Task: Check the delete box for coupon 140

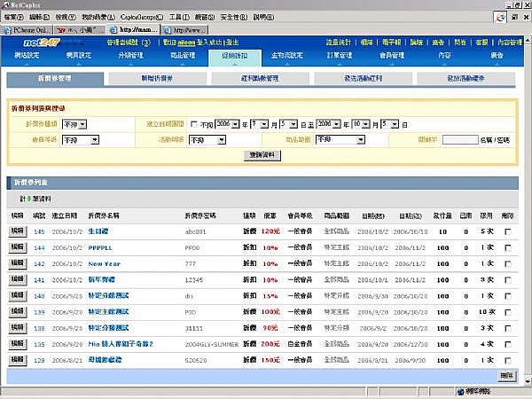Action: (x=507, y=296)
